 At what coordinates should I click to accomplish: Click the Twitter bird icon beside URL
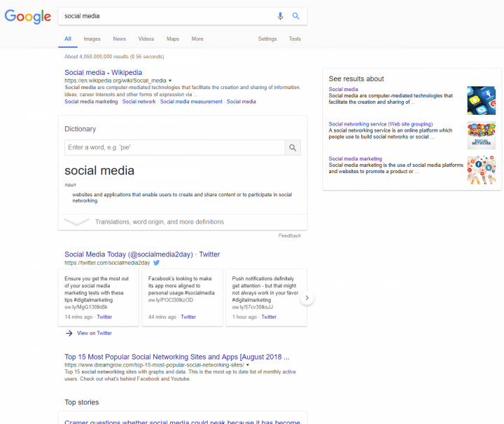coord(157,263)
